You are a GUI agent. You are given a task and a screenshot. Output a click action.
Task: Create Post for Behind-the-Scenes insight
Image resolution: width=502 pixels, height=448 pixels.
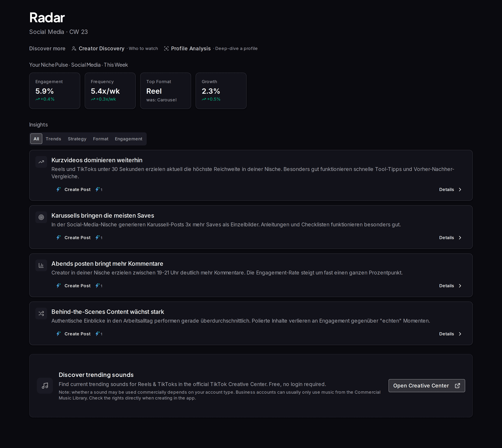77,334
